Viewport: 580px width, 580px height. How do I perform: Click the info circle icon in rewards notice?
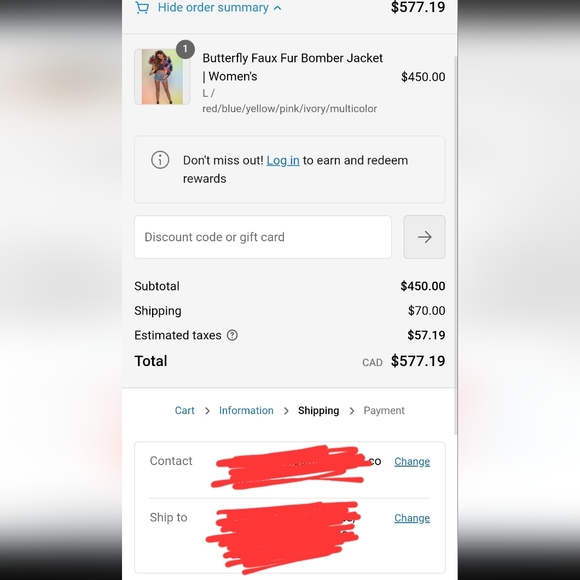(160, 160)
